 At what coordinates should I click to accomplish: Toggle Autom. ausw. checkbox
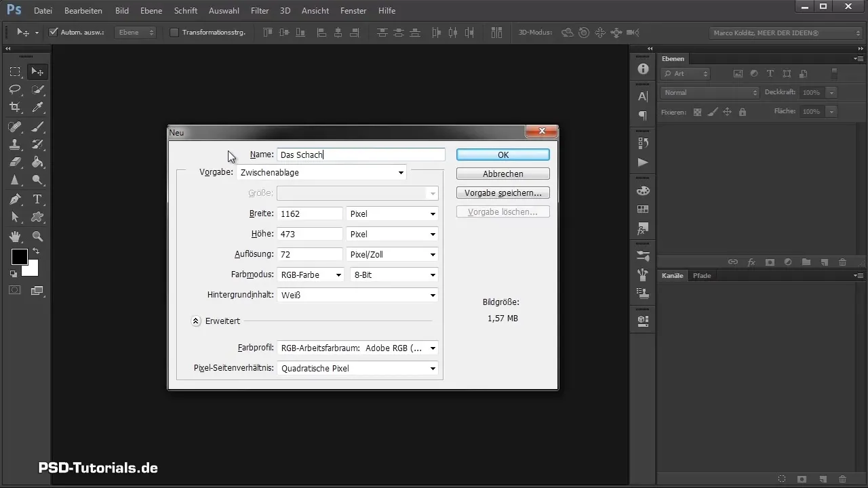[54, 32]
